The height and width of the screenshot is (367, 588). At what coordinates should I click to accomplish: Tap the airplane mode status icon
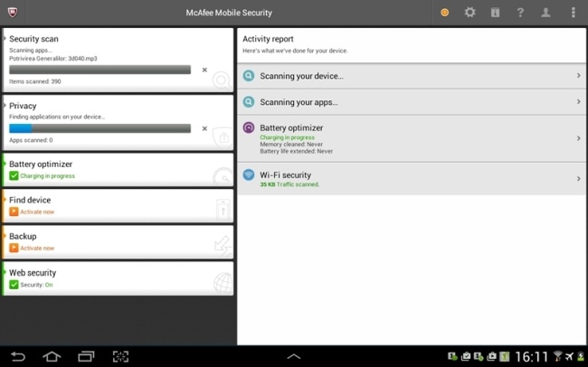pos(569,356)
